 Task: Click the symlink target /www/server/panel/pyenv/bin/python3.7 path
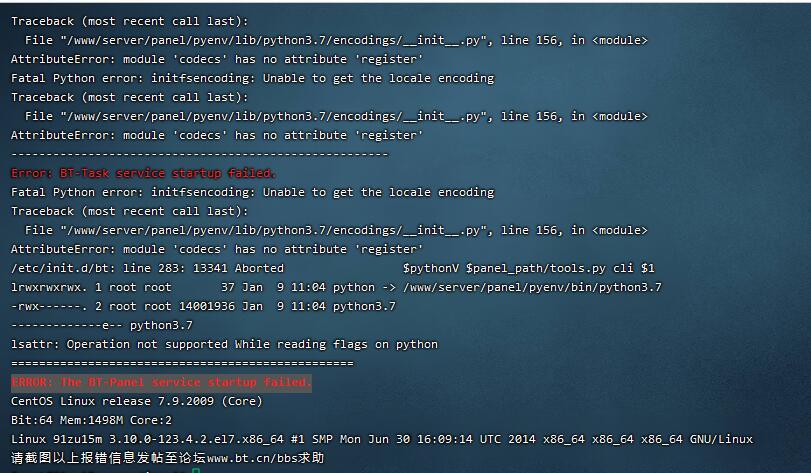tap(532, 287)
